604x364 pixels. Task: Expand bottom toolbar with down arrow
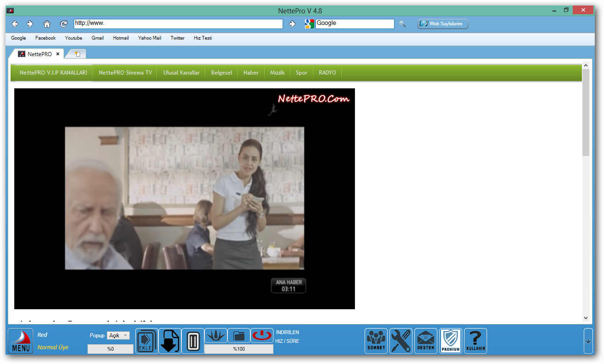(588, 341)
